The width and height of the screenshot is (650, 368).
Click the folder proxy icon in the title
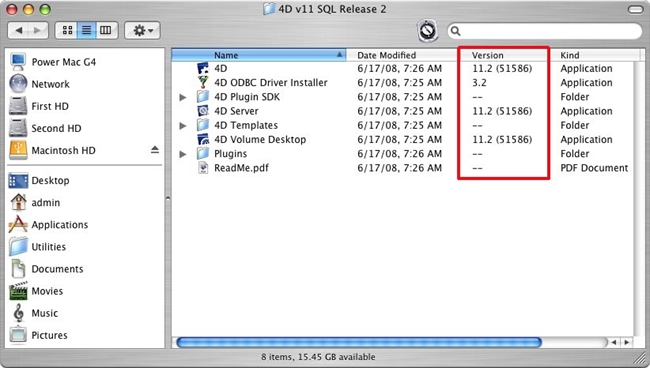click(x=269, y=9)
